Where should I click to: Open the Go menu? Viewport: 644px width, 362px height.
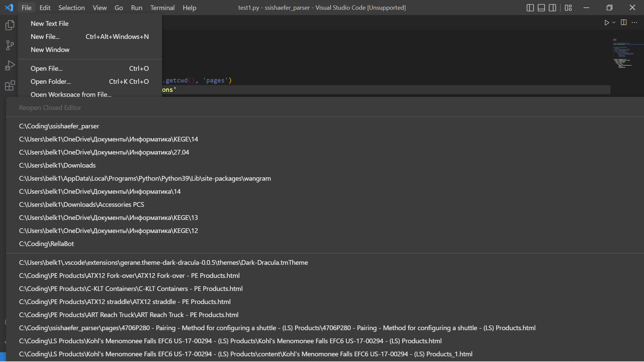(x=119, y=8)
